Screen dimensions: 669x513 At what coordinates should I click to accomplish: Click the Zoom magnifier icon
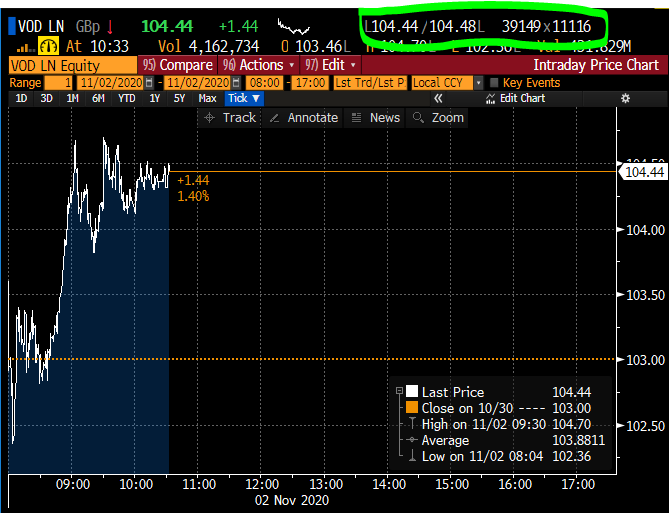tap(418, 118)
